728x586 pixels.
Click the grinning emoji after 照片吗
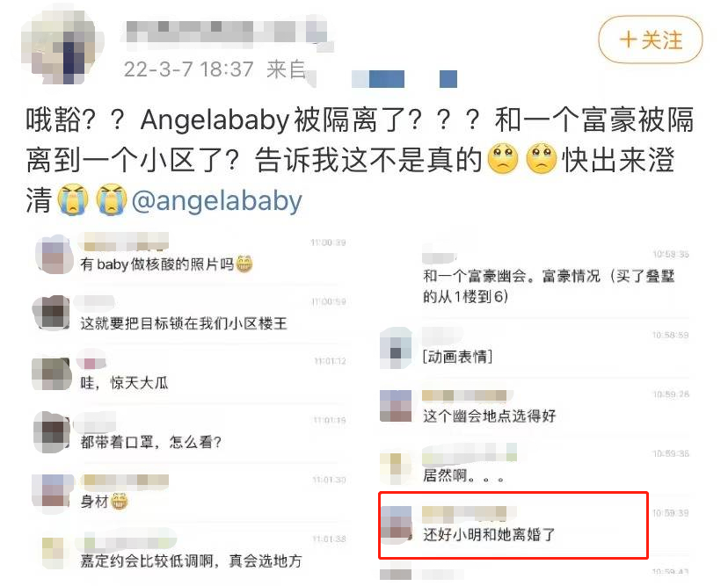coord(244,264)
